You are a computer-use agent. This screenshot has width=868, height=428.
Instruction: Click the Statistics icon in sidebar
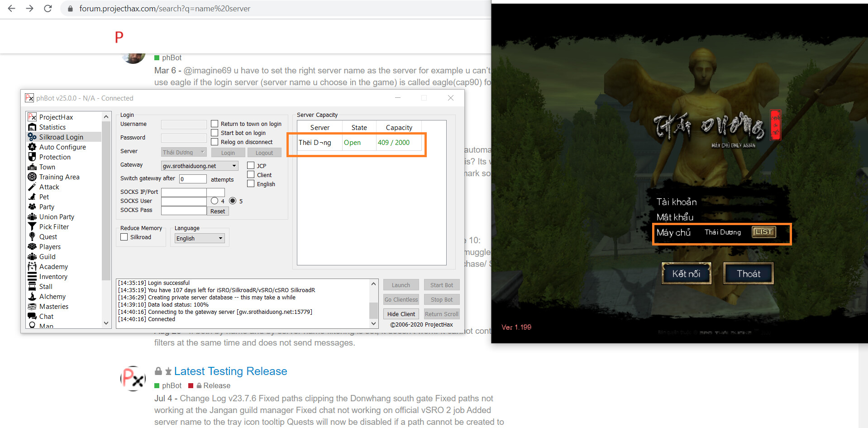pyautogui.click(x=32, y=127)
